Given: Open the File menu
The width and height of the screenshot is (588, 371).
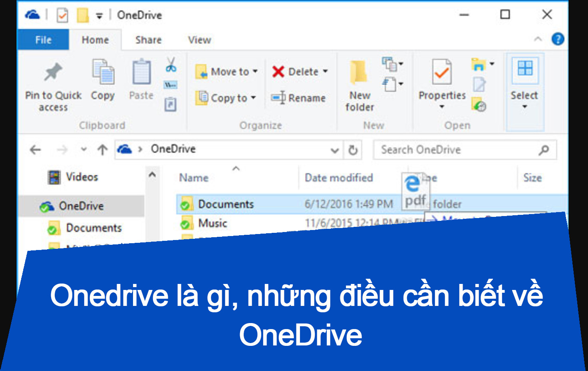Looking at the screenshot, I should [x=43, y=40].
